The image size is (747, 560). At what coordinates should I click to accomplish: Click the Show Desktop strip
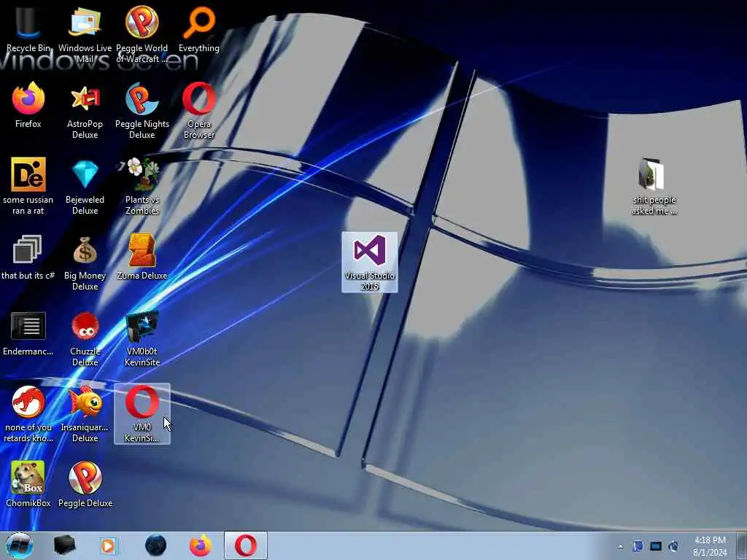tap(742, 545)
